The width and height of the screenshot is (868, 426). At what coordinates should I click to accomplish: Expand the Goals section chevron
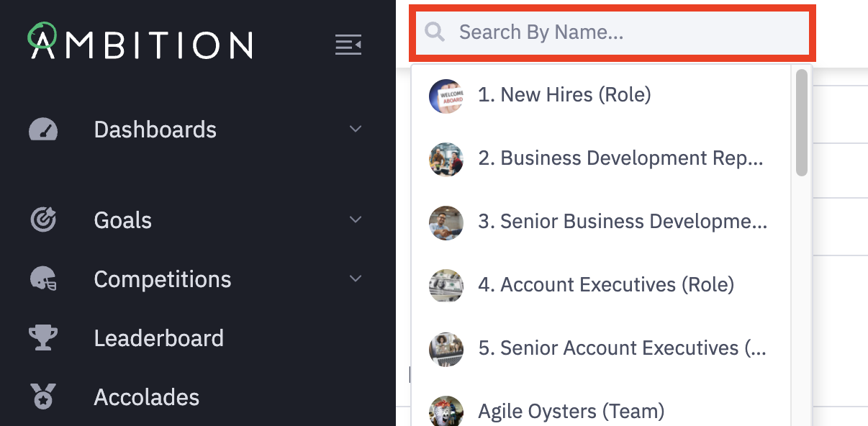click(x=355, y=219)
